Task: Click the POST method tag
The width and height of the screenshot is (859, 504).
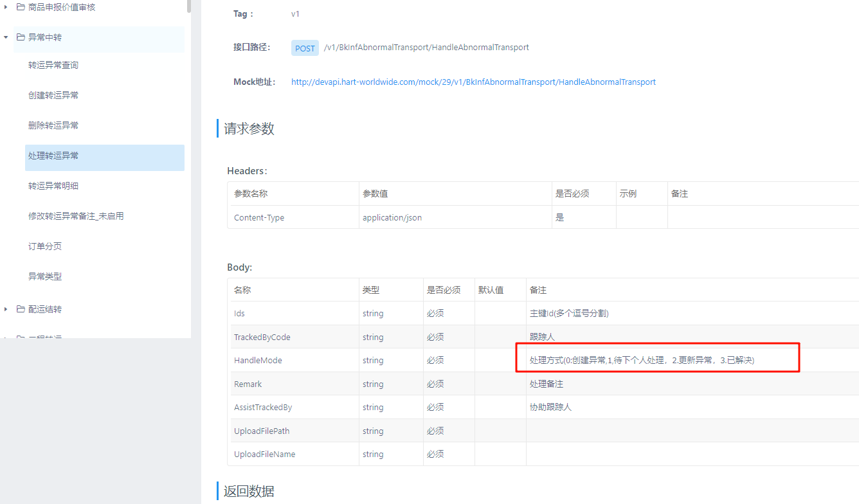Action: pos(305,48)
